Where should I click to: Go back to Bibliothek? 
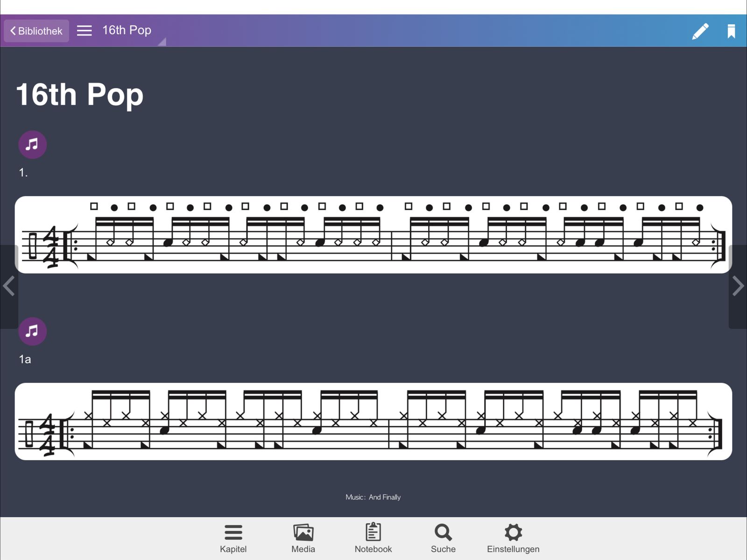36,31
